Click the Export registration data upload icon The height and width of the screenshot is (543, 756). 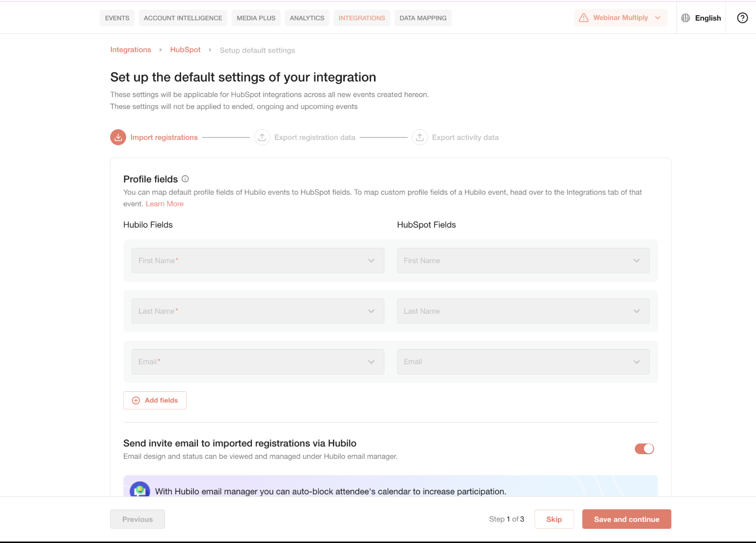[262, 137]
